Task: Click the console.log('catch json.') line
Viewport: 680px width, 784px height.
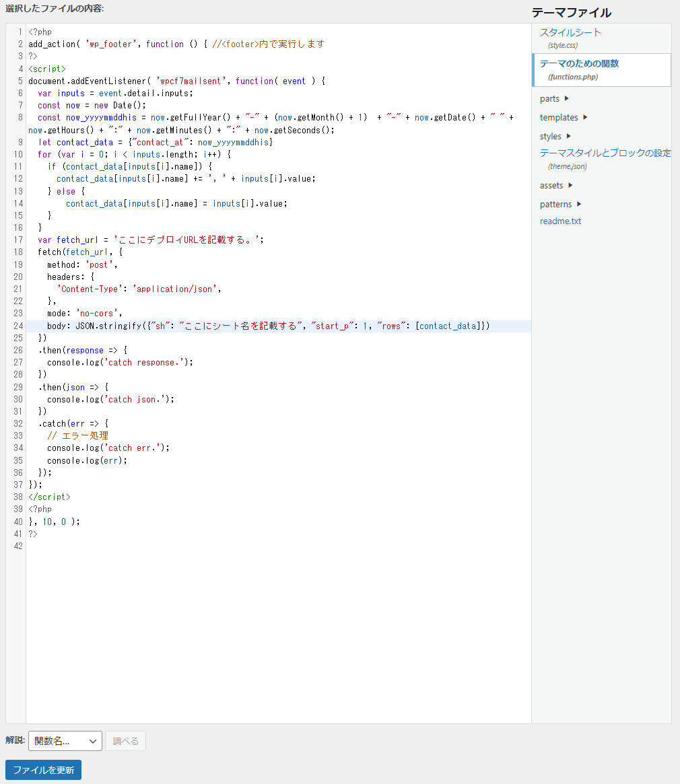Action: click(x=110, y=400)
